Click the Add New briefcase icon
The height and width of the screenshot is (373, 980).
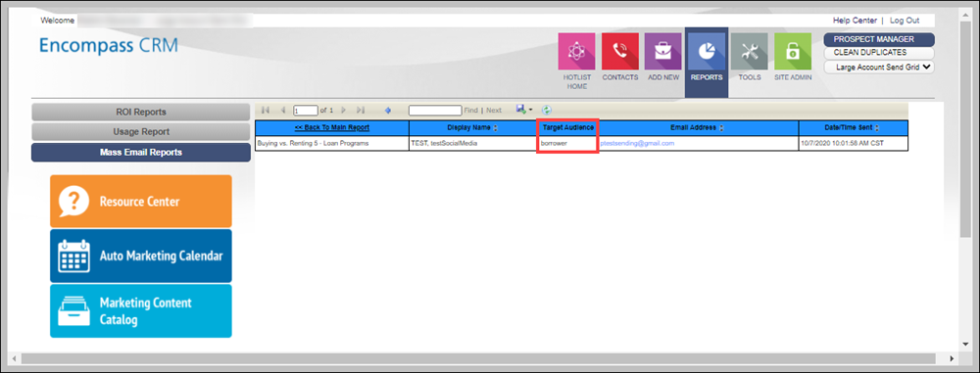coord(663,52)
